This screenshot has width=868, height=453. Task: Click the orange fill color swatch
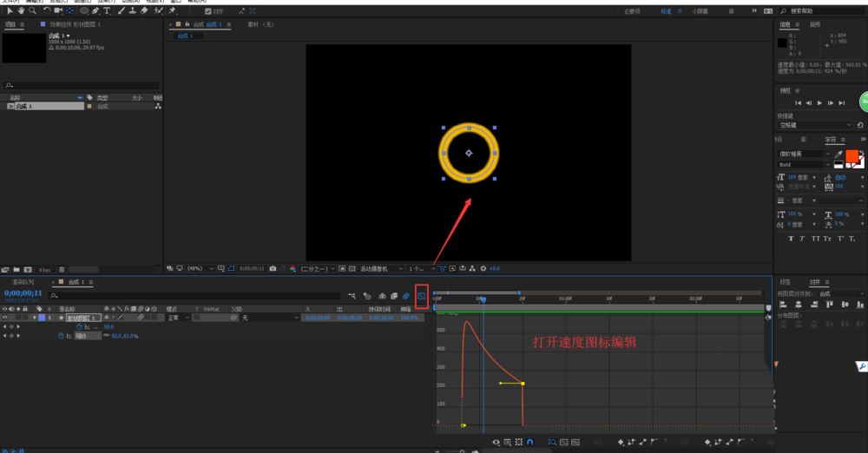click(x=852, y=155)
